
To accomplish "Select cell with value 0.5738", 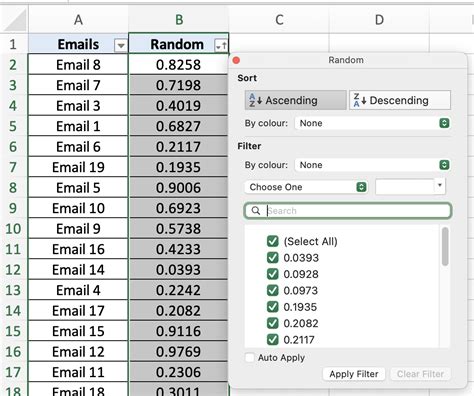I will pyautogui.click(x=179, y=229).
